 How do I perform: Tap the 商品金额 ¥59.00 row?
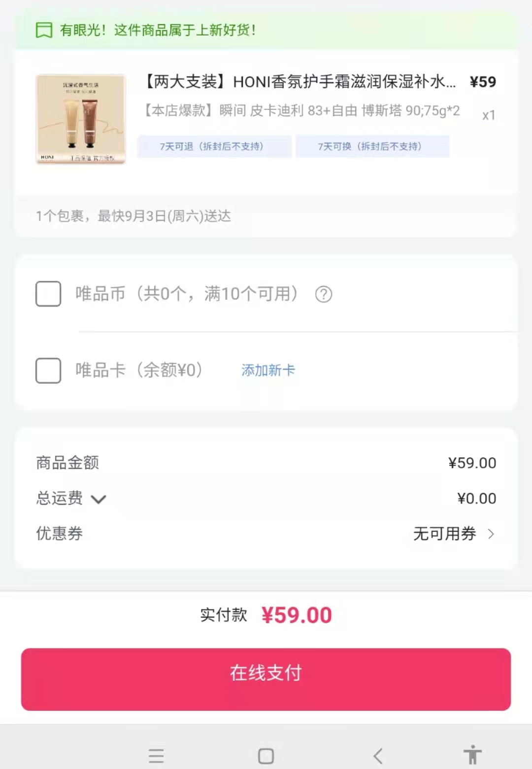(x=266, y=463)
